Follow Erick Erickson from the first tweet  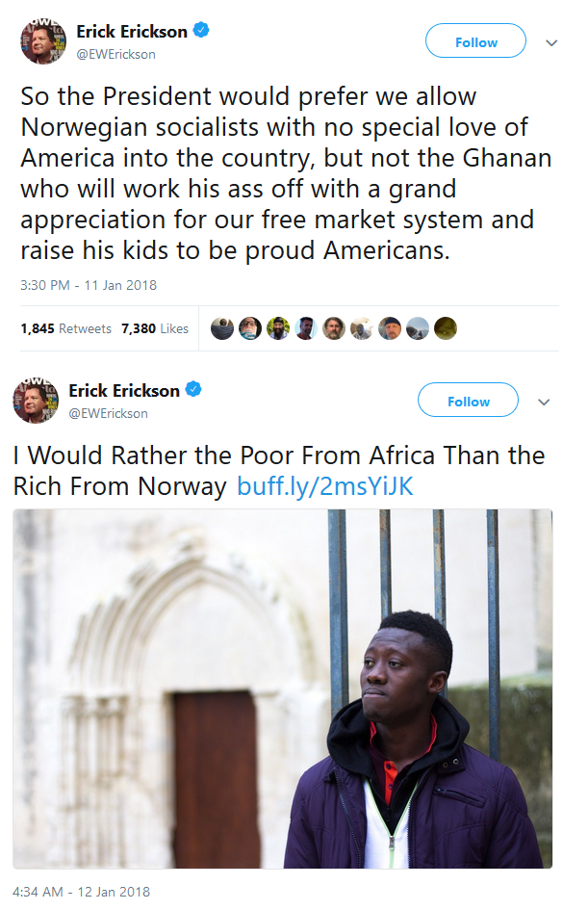(x=476, y=40)
